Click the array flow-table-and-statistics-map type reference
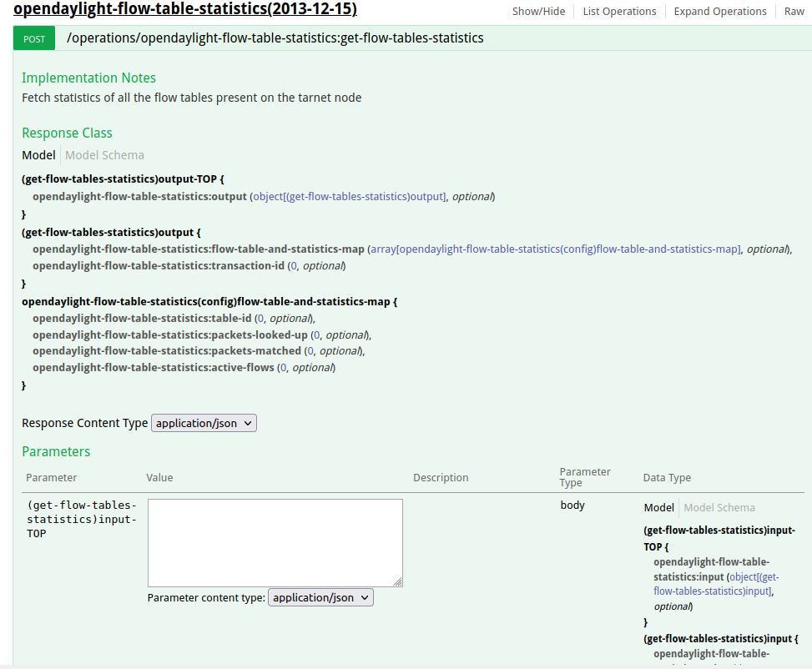 (x=556, y=249)
